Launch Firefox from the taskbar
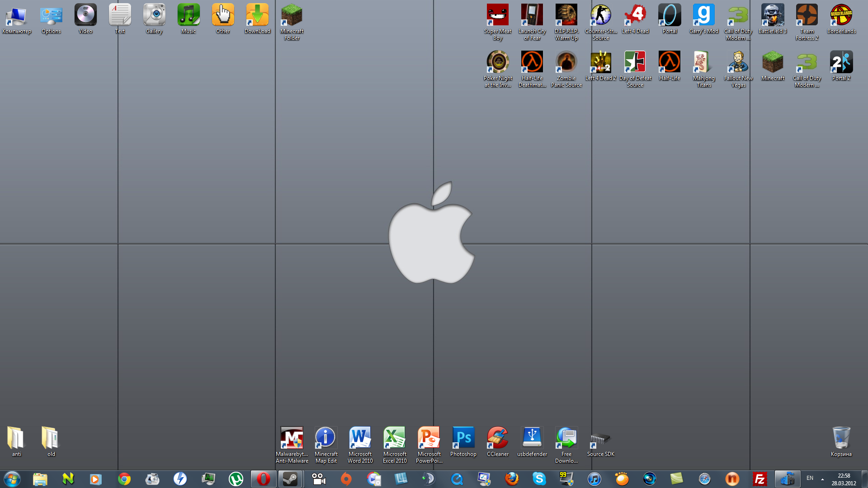The width and height of the screenshot is (868, 488). tap(512, 479)
